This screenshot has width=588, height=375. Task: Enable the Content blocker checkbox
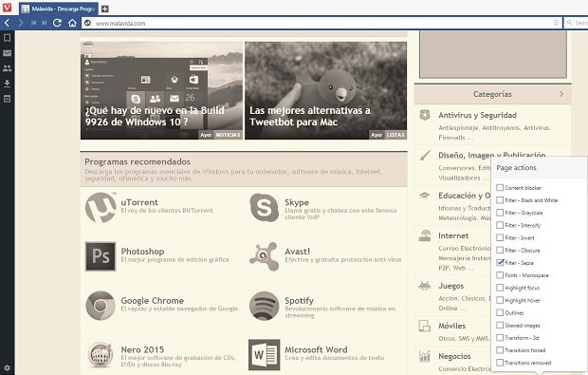pos(500,187)
